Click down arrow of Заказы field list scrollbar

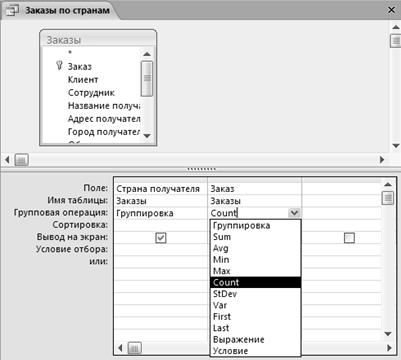coord(147,135)
